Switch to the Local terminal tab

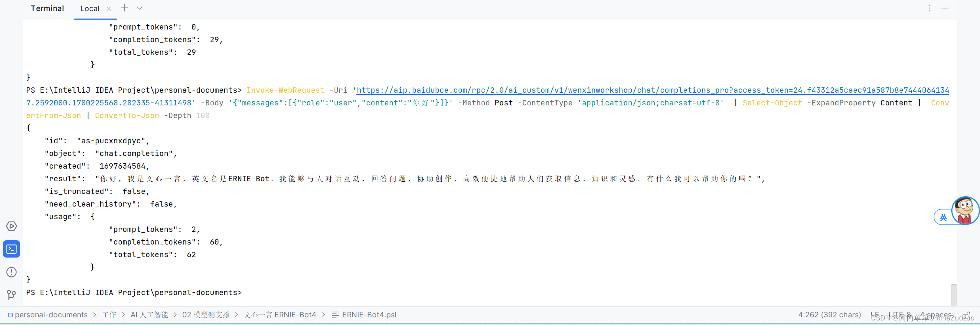point(90,8)
